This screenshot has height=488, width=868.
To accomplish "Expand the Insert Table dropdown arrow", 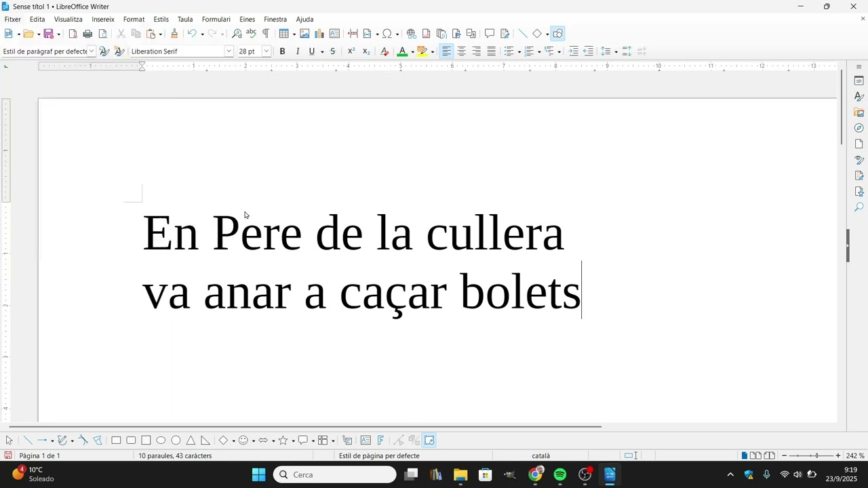I will coord(294,35).
